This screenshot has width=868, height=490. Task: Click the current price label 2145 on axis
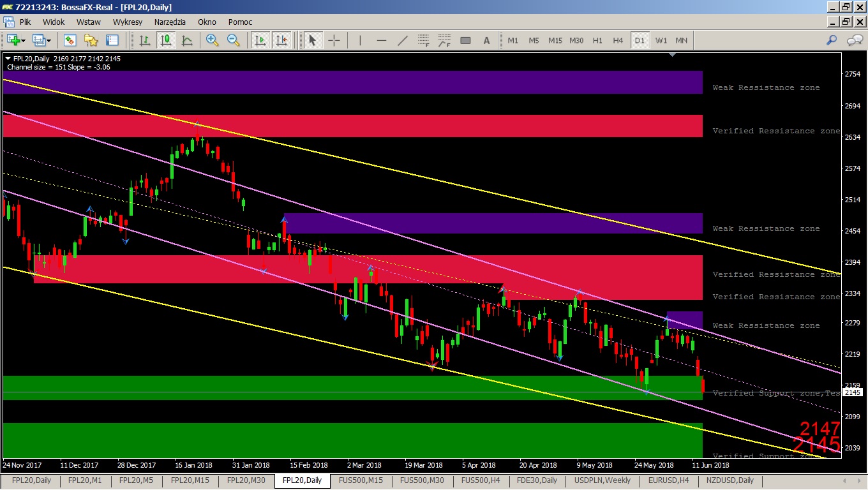[853, 392]
